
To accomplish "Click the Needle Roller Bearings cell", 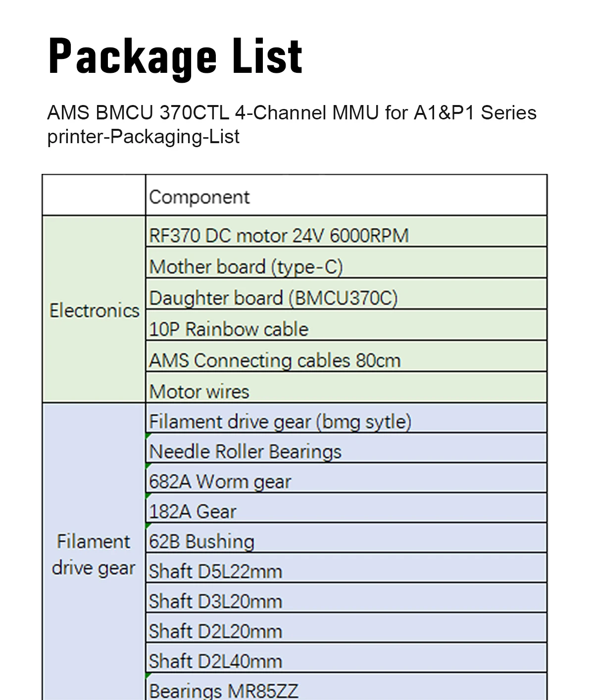I will point(346,448).
